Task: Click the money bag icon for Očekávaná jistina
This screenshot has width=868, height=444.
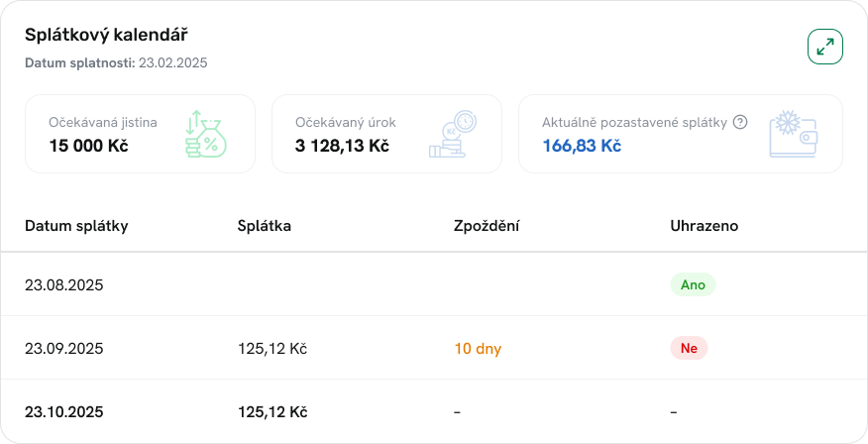Action: (206, 135)
